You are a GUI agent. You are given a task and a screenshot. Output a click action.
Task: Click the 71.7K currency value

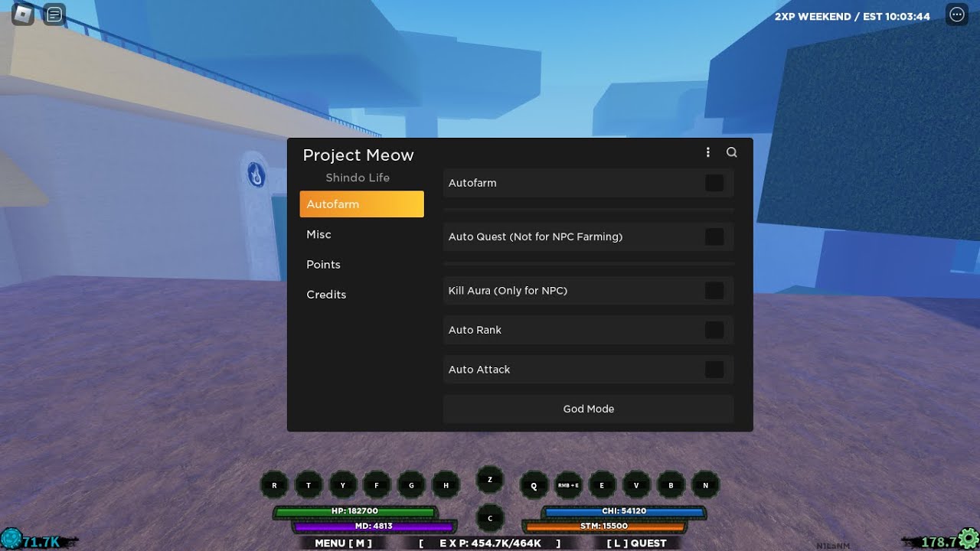(41, 543)
